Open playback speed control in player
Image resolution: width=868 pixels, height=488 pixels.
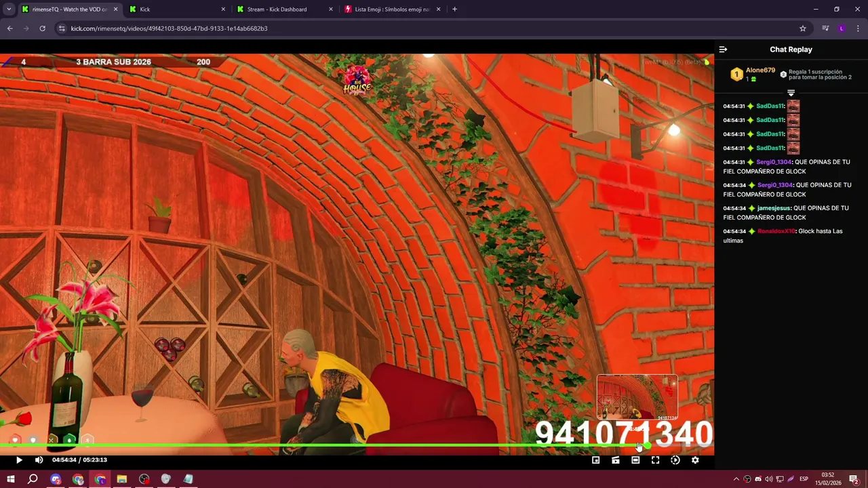point(675,460)
